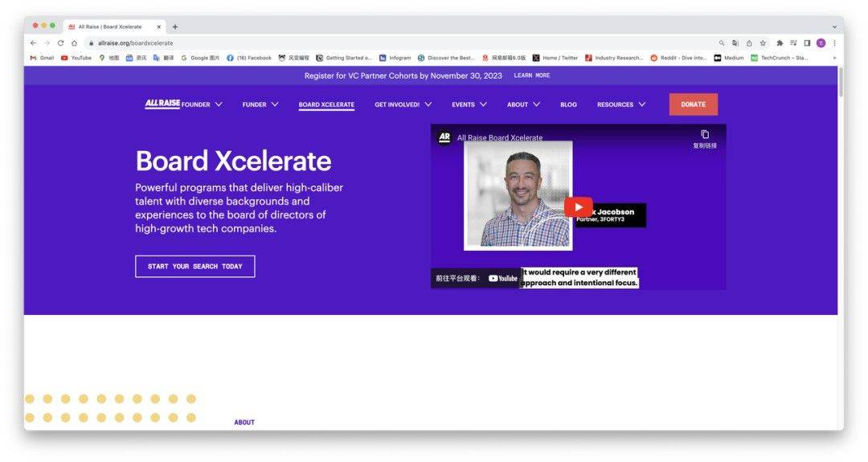Open the Gmail bookmark

click(42, 58)
